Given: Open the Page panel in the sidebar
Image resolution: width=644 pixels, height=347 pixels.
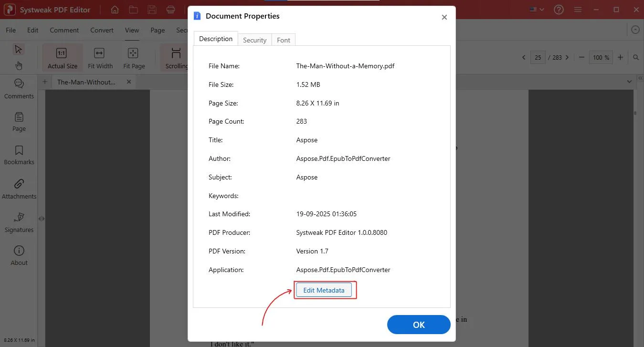Looking at the screenshot, I should [x=19, y=122].
